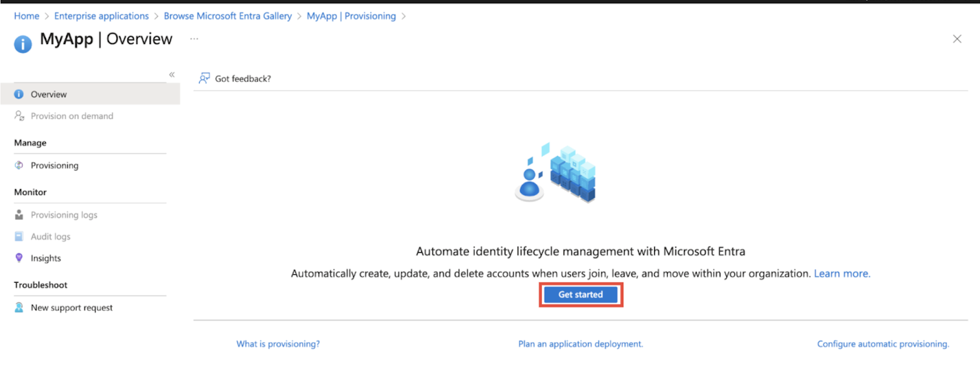
Task: Click the Overview info icon in sidebar
Action: click(19, 94)
